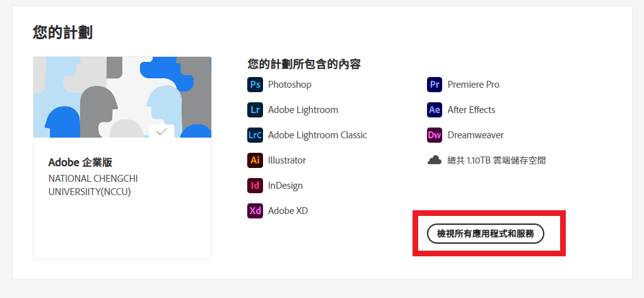Click 總共 1.10TB 雲端儲存空間 text
The width and height of the screenshot is (644, 298).
(x=496, y=160)
